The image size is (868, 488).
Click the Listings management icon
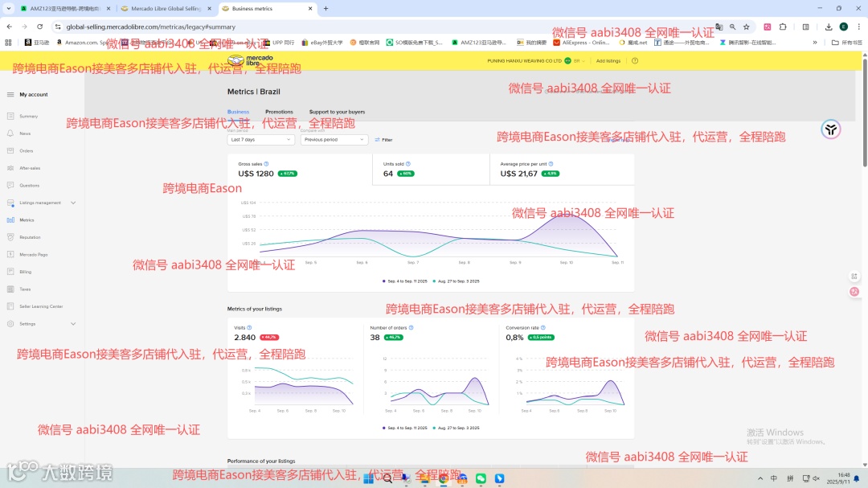10,203
